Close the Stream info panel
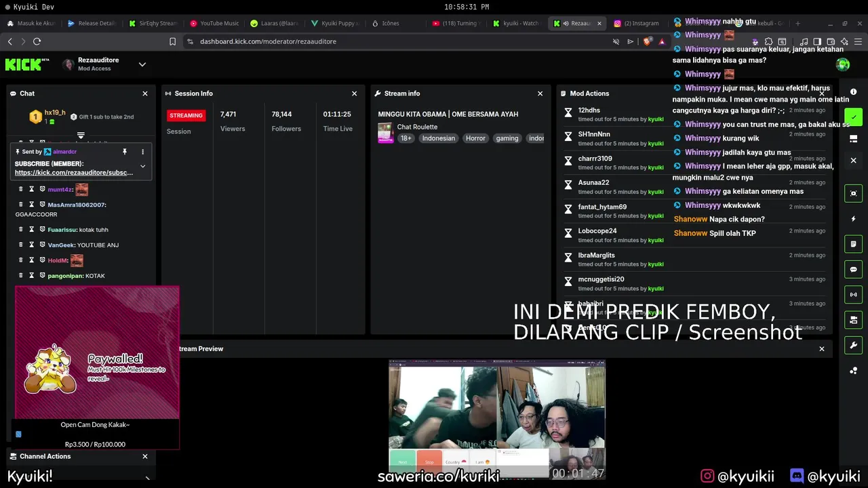868x488 pixels. click(x=540, y=94)
